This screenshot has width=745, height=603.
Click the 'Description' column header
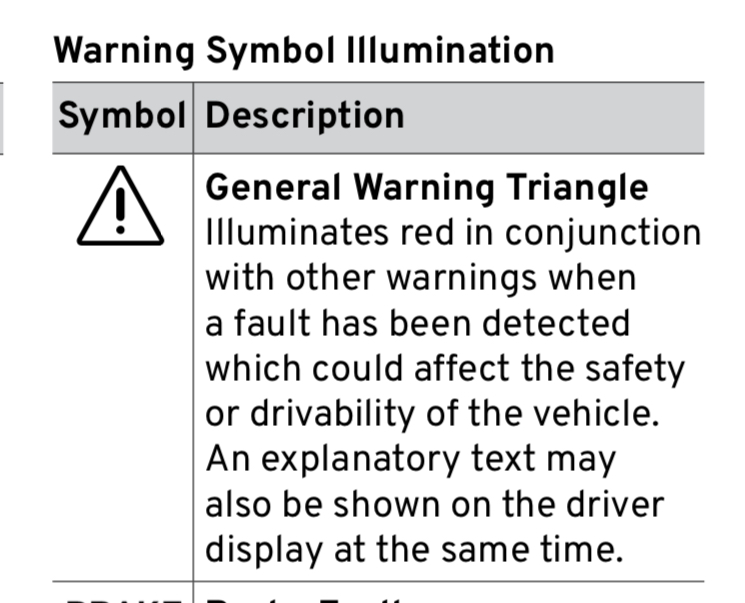tap(305, 117)
